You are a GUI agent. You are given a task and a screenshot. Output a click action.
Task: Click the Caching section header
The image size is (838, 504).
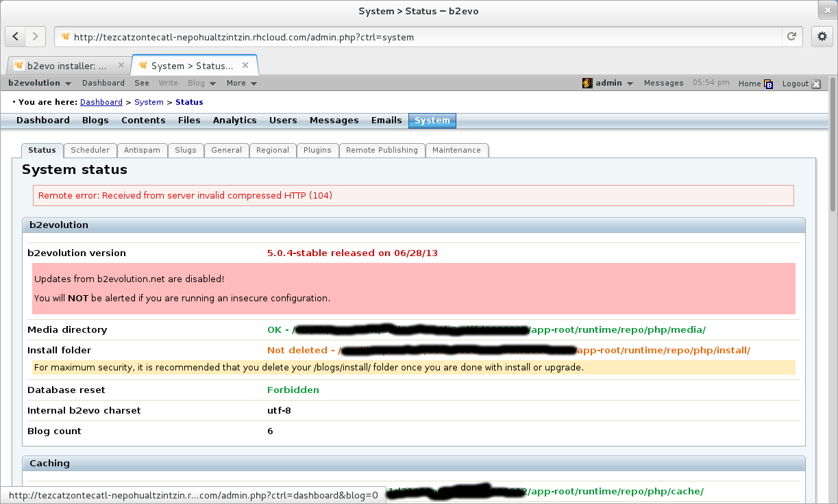click(414, 463)
